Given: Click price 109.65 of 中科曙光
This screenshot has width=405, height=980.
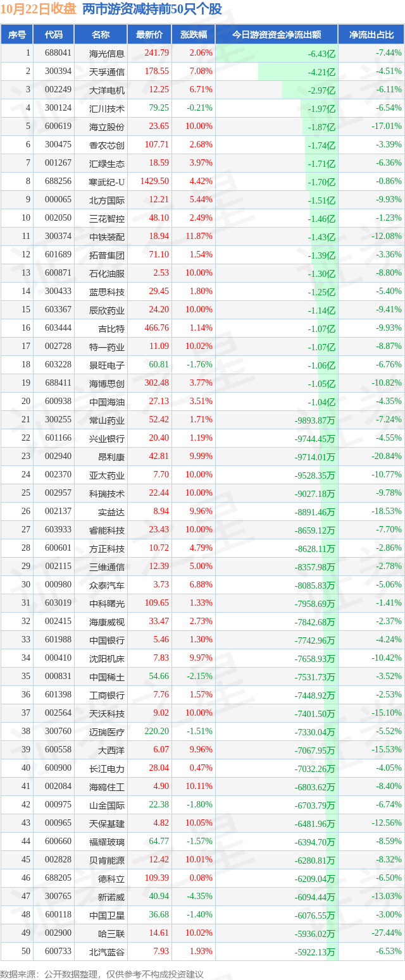Looking at the screenshot, I should pyautogui.click(x=157, y=603).
